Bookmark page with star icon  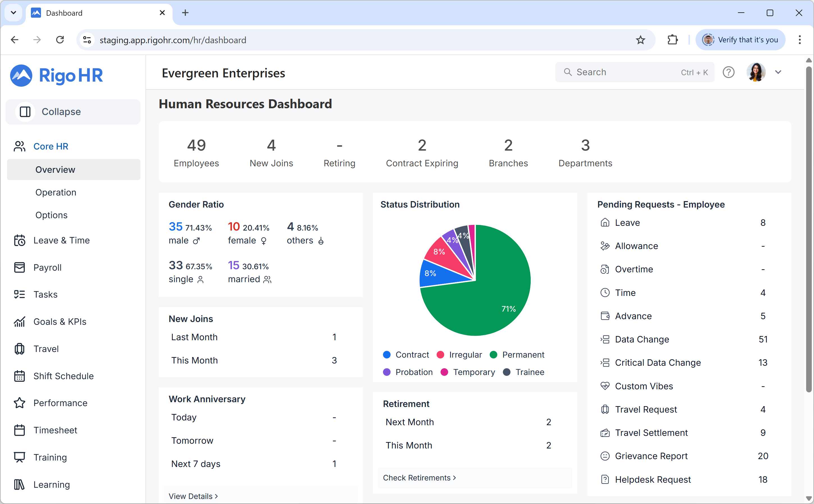point(640,40)
